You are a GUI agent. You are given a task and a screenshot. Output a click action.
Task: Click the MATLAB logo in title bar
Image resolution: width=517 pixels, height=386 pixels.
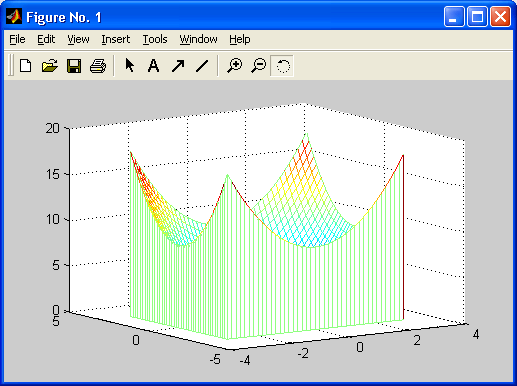click(14, 16)
